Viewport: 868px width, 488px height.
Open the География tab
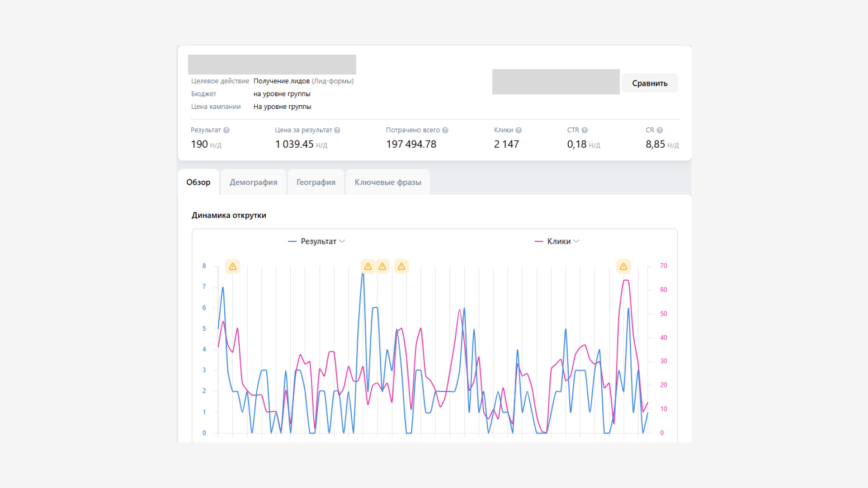coord(316,182)
